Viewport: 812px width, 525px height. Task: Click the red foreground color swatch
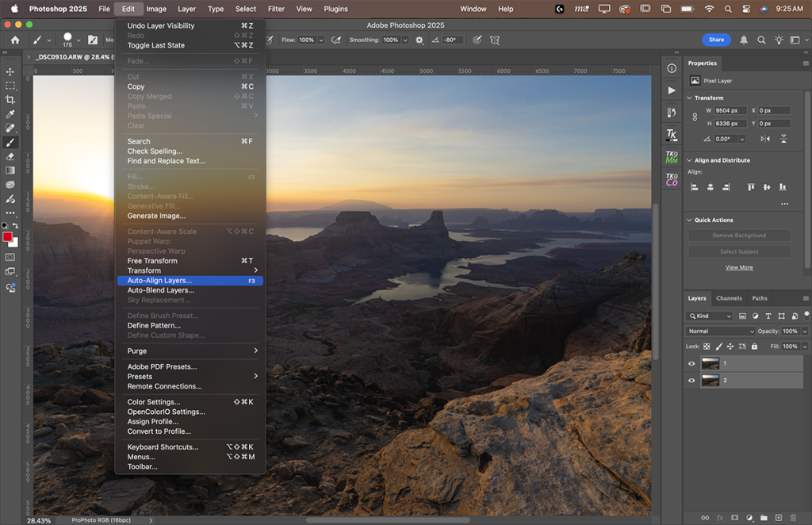(8, 237)
